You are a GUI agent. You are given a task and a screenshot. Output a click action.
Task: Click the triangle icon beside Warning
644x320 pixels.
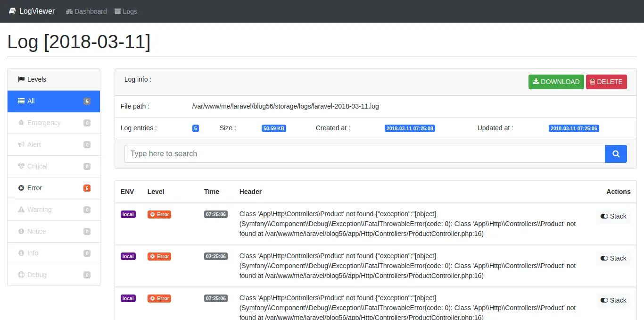tap(21, 210)
